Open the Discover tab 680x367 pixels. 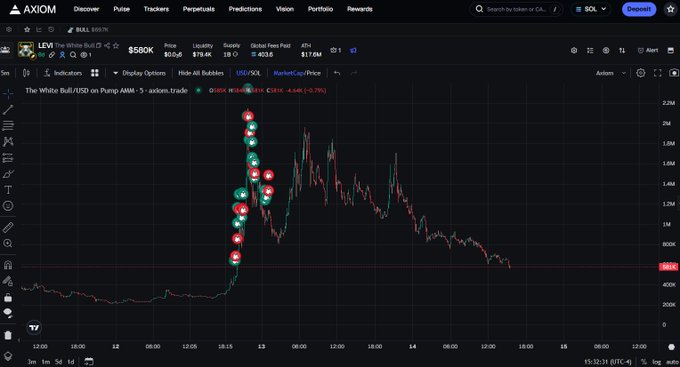[86, 9]
